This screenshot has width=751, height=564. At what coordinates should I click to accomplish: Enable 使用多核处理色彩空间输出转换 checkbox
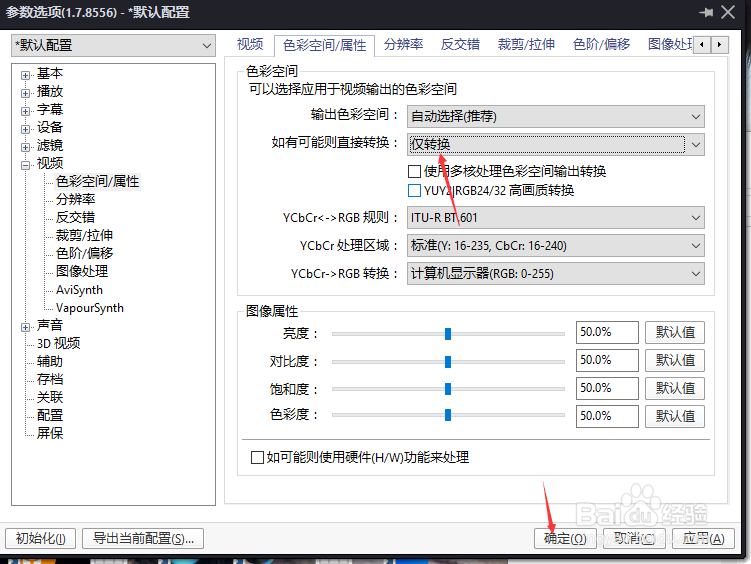point(414,171)
